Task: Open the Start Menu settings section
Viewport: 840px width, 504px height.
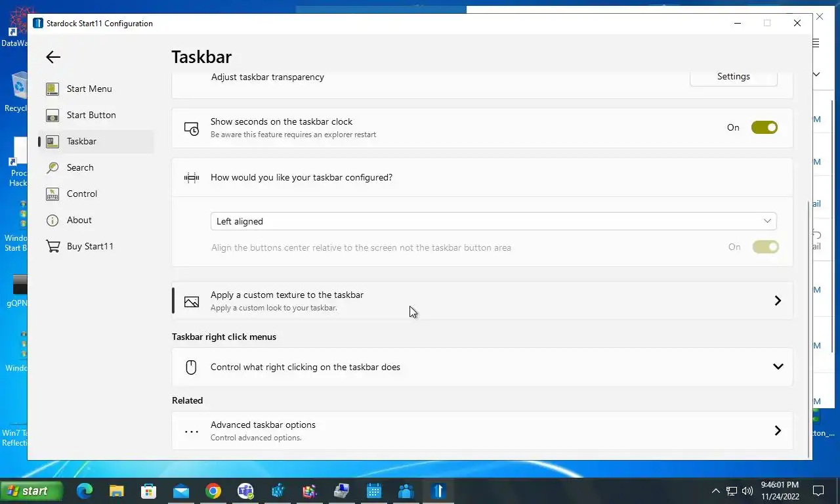Action: click(x=96, y=89)
